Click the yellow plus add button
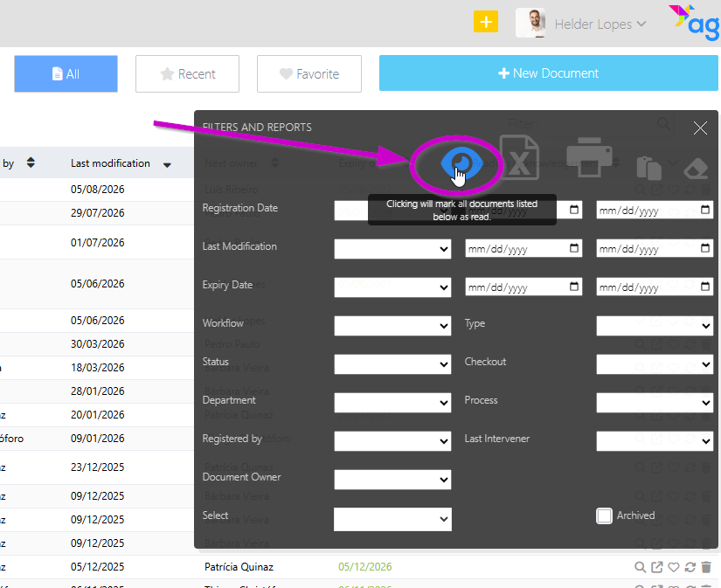The width and height of the screenshot is (721, 588). point(486,22)
